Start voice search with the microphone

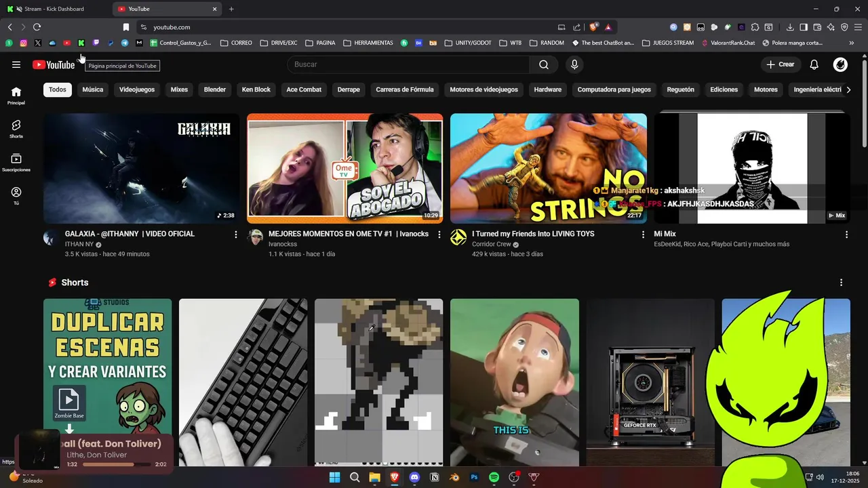(574, 64)
